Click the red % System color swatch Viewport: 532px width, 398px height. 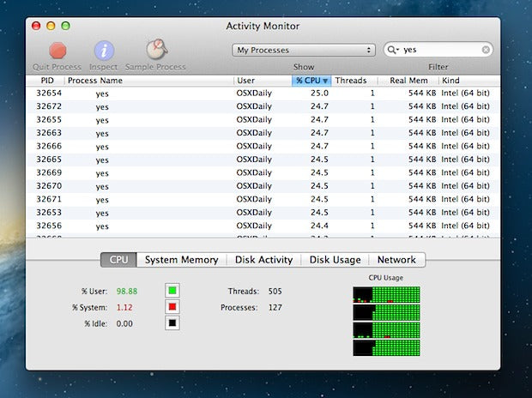[172, 307]
